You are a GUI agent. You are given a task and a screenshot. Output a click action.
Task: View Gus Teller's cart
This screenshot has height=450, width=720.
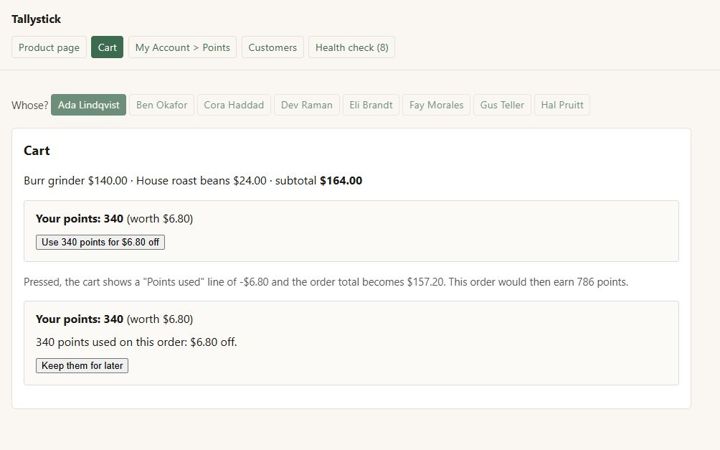pyautogui.click(x=502, y=105)
